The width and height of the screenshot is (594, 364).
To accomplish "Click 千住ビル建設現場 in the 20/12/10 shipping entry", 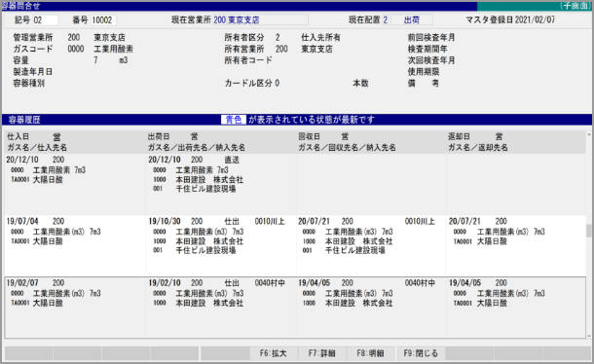I will click(205, 189).
